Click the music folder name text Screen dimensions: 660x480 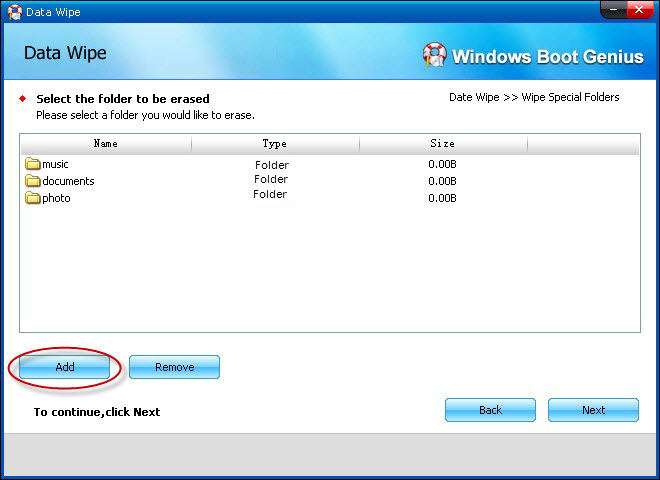[x=55, y=164]
